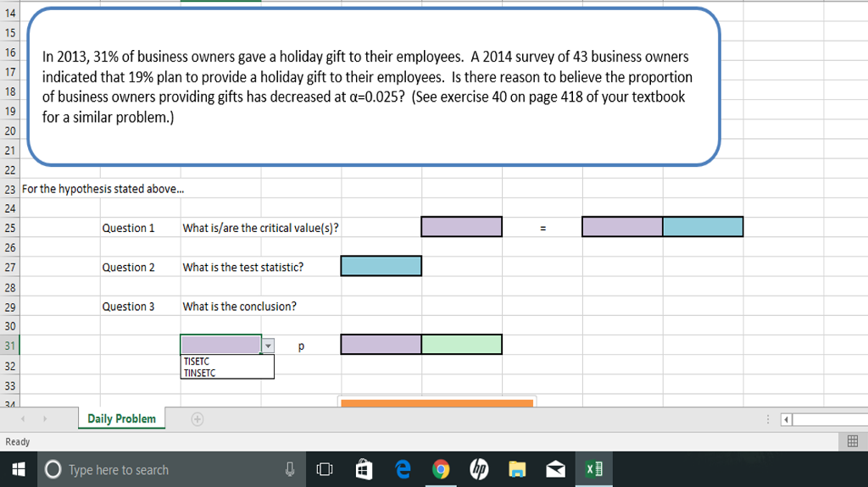Click the orange shape below row 33
Screen dimensions: 868x487
(x=437, y=403)
